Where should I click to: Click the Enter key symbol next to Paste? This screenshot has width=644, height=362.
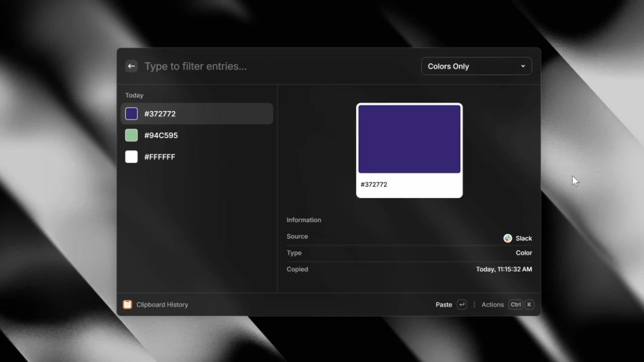(461, 304)
